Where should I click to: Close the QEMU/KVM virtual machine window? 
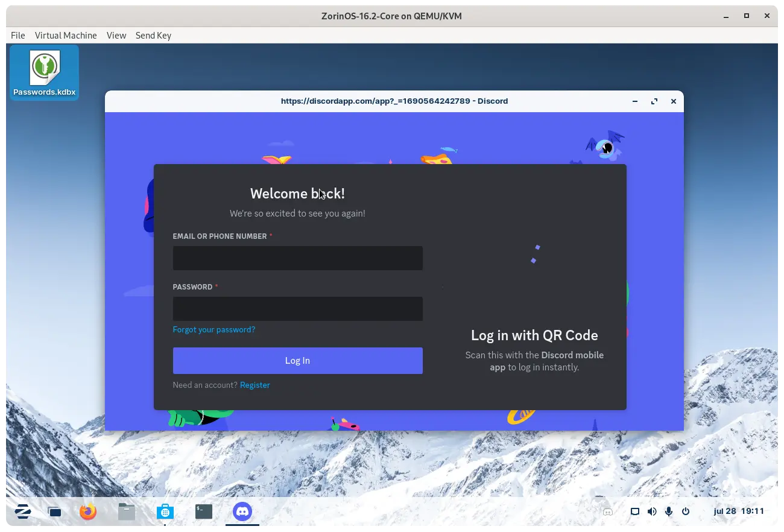click(x=767, y=16)
